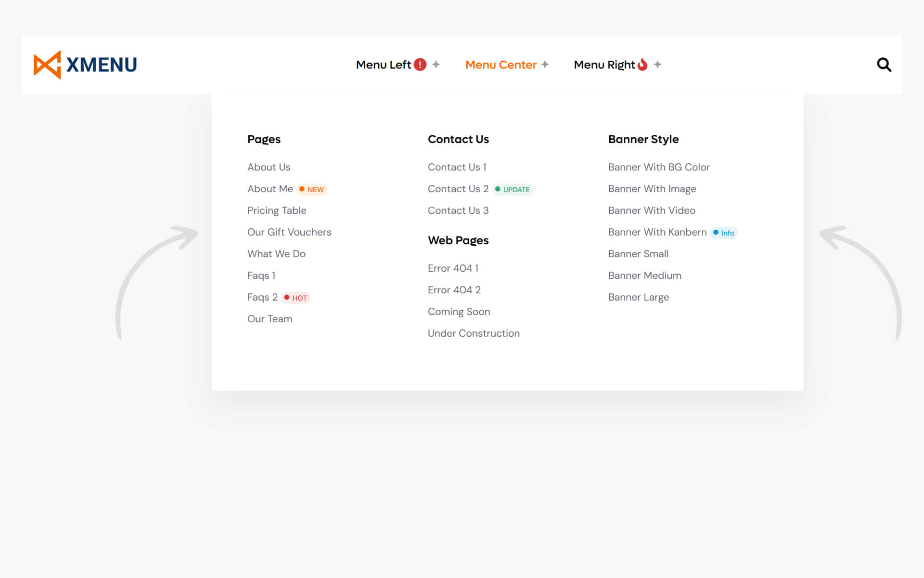Image resolution: width=924 pixels, height=578 pixels.
Task: Click the Under Construction link
Action: coord(474,333)
